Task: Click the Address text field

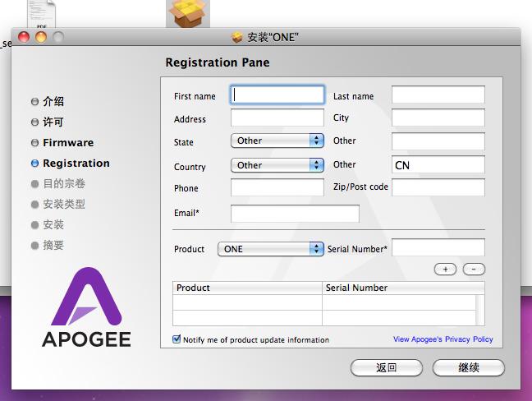Action: 277,118
